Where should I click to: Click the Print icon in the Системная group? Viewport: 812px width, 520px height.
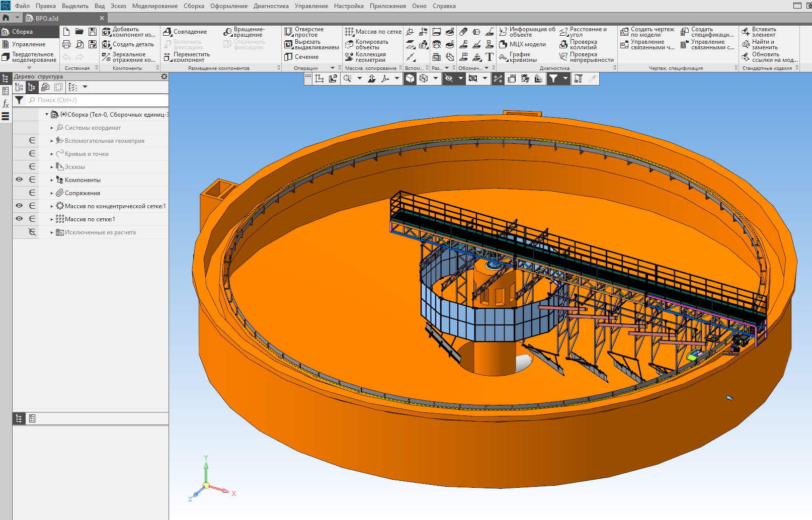pos(66,44)
